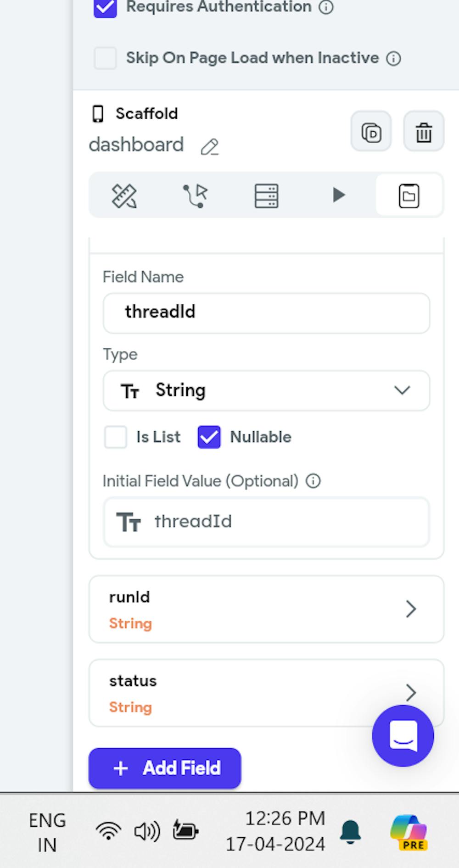Open Copilot from the taskbar
This screenshot has width=459, height=868.
[x=409, y=832]
